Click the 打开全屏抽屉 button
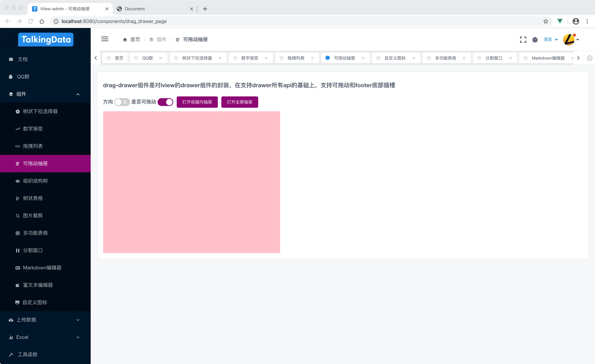The width and height of the screenshot is (595, 364). (x=239, y=102)
